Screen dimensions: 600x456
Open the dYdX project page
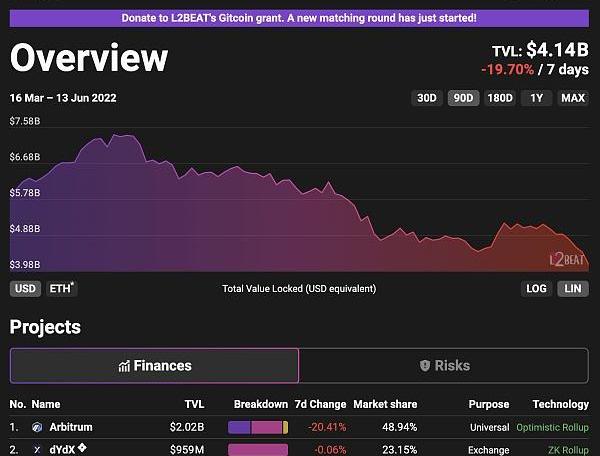coord(62,450)
